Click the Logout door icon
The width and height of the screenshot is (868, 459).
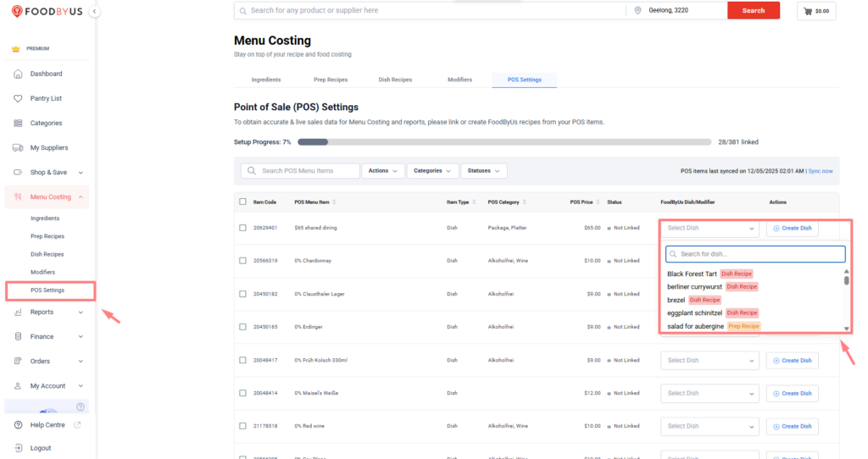pyautogui.click(x=18, y=448)
